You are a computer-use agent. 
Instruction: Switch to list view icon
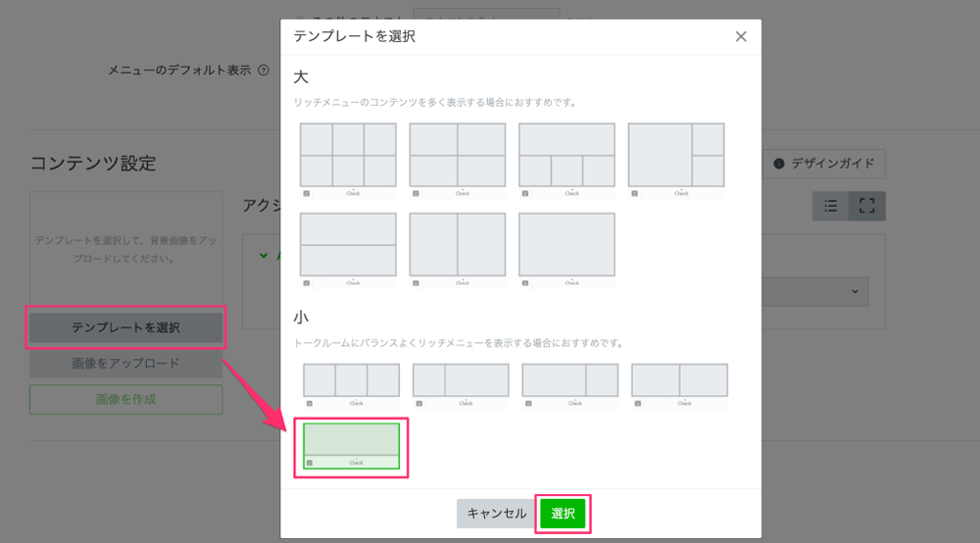coord(831,206)
